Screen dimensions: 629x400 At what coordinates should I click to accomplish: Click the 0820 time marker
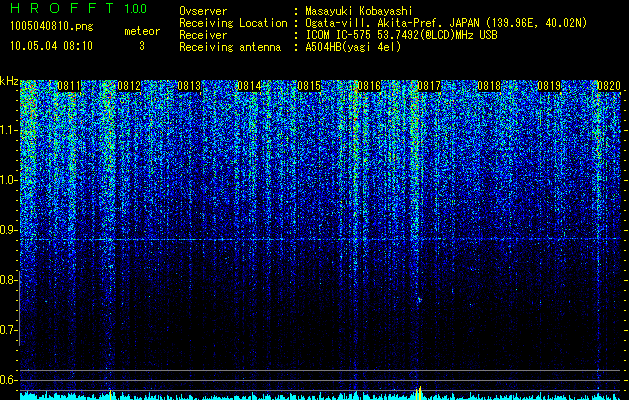(x=609, y=86)
